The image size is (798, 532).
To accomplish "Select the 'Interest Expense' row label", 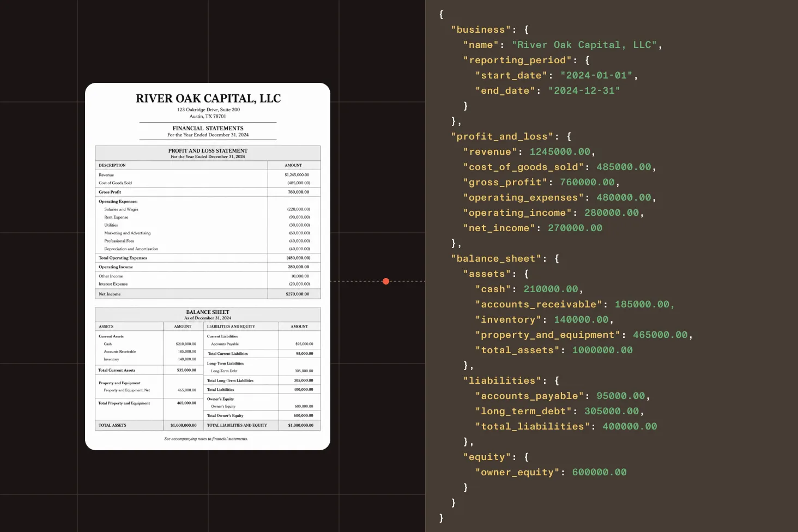I will point(113,284).
